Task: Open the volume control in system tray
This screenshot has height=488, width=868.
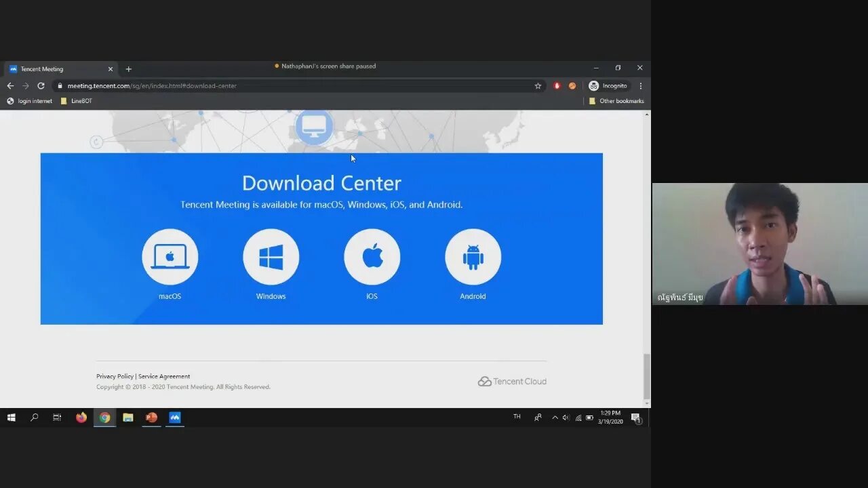Action: pos(566,418)
